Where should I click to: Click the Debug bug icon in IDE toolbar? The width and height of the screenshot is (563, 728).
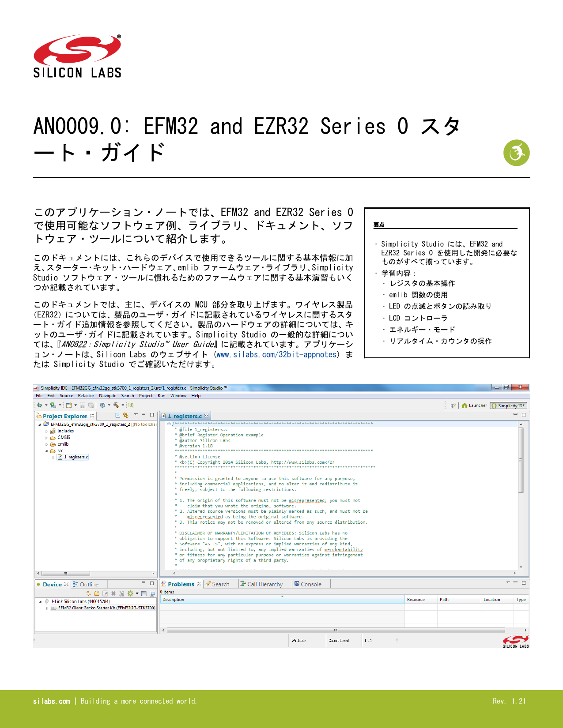click(40, 405)
